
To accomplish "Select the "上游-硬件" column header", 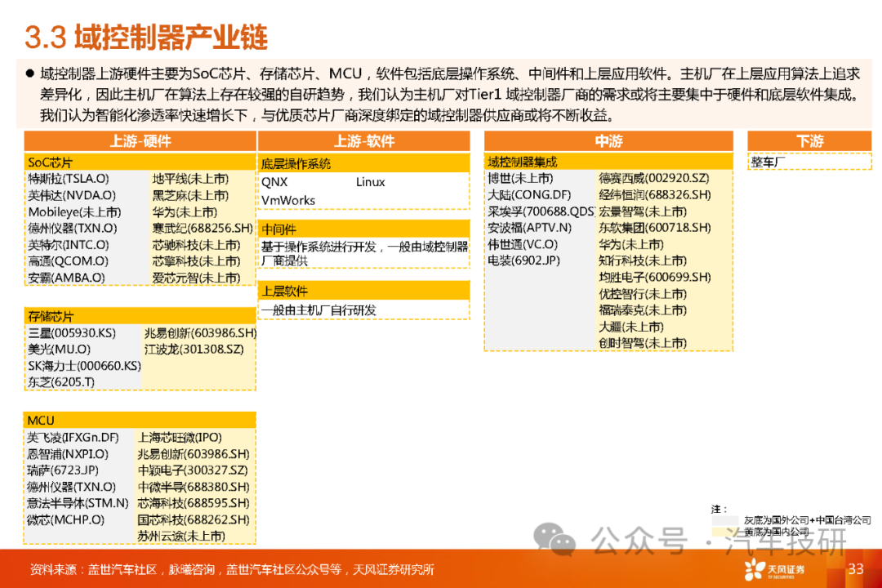I will tap(140, 141).
